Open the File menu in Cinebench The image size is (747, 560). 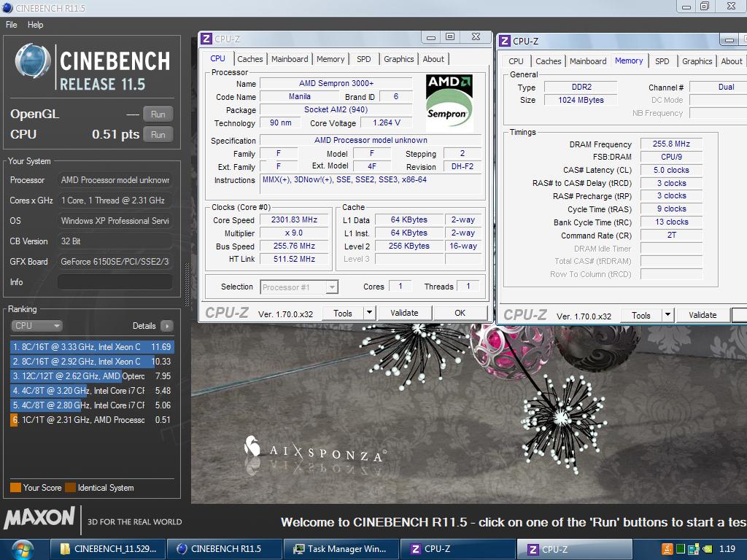[x=12, y=25]
